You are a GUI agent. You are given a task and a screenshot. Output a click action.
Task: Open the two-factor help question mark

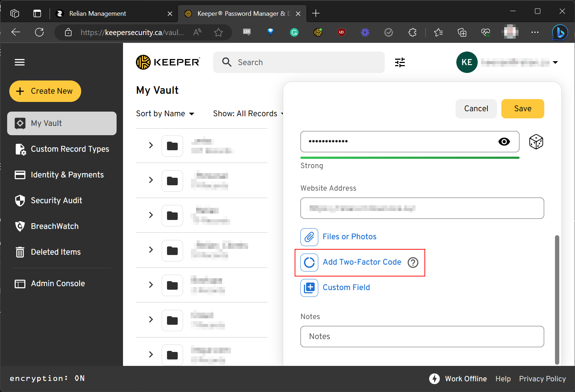[413, 263]
